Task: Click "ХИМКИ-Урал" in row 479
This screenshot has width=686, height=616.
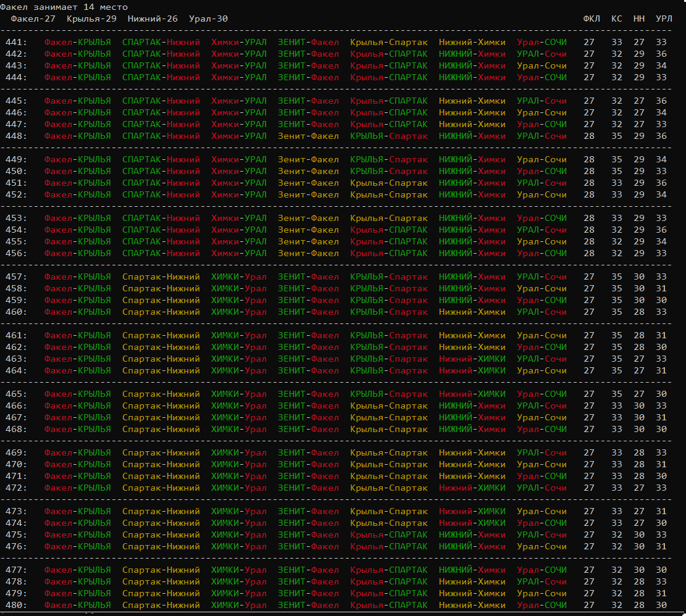Action: coord(239,594)
